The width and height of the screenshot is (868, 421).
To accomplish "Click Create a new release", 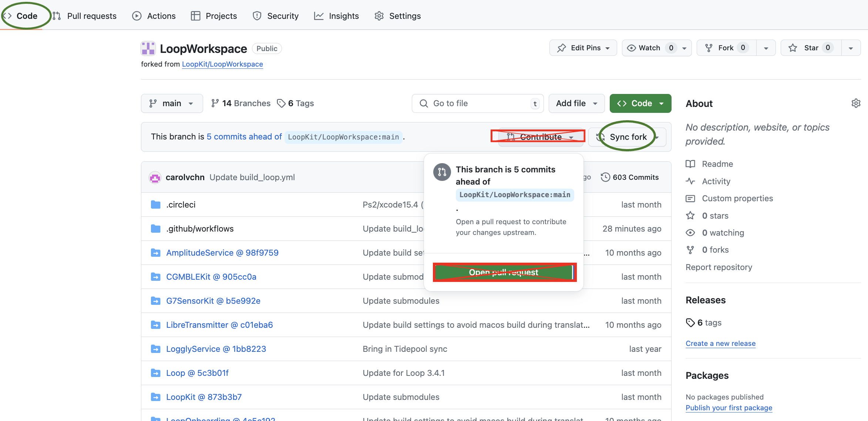I will (x=720, y=343).
